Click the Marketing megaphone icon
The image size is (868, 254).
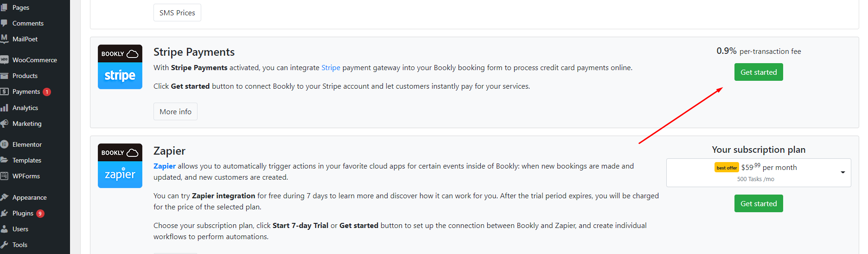[4, 124]
